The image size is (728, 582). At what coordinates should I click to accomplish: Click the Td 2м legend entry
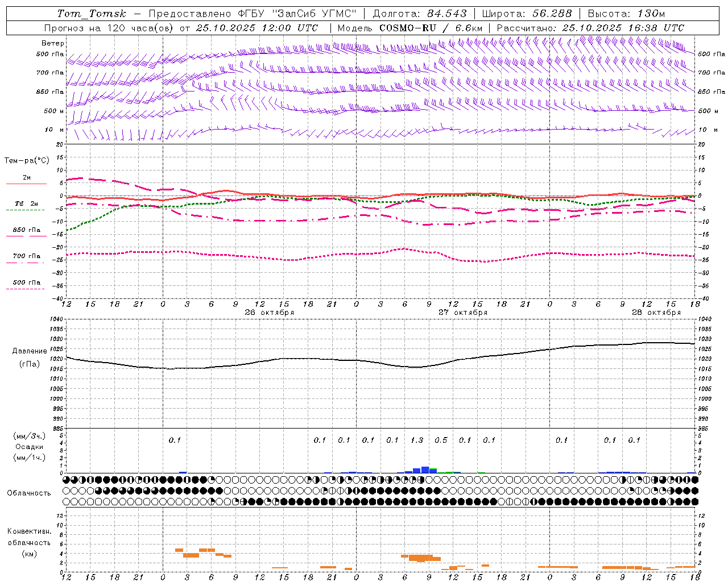[x=27, y=203]
